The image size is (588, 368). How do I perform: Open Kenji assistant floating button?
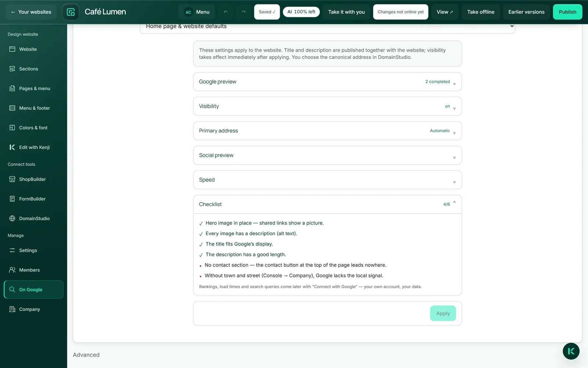point(571,351)
